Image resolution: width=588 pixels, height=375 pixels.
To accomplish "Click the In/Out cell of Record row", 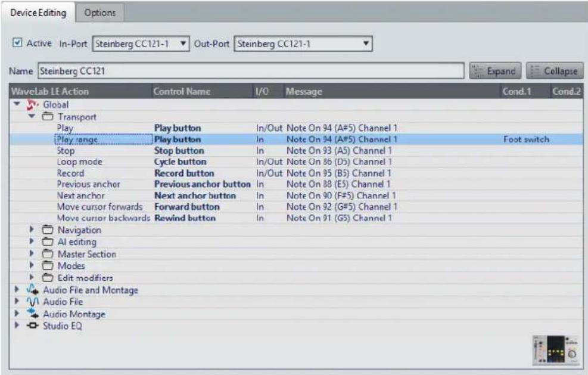I will tap(269, 173).
